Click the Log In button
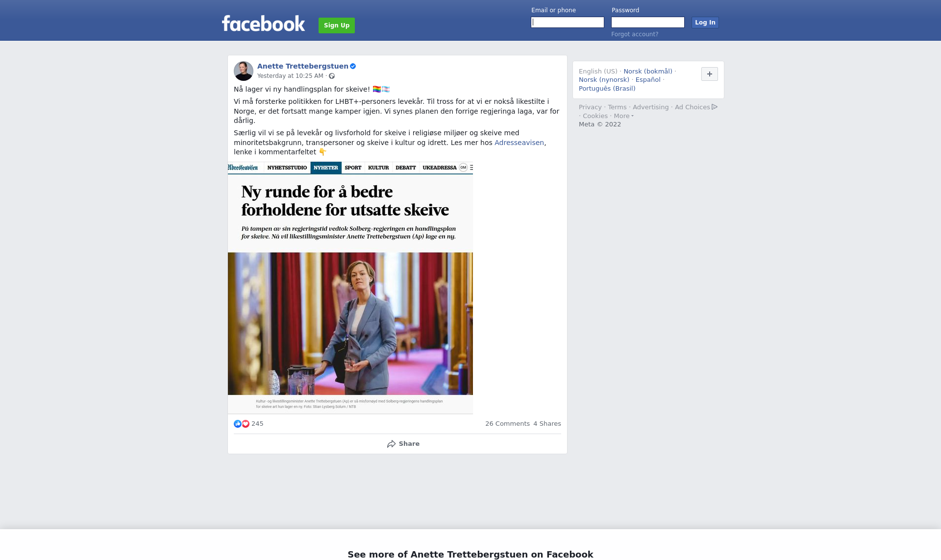The image size is (941, 560). pyautogui.click(x=705, y=23)
